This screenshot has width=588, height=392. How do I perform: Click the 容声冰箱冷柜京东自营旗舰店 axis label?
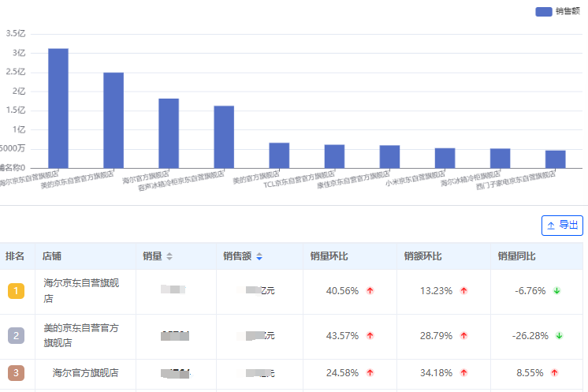pyautogui.click(x=180, y=181)
